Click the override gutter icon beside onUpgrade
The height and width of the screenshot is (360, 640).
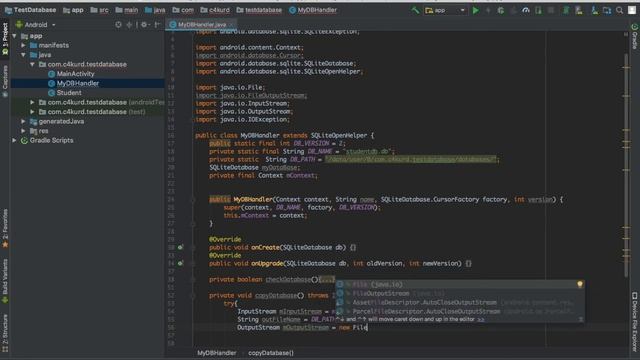[x=180, y=263]
